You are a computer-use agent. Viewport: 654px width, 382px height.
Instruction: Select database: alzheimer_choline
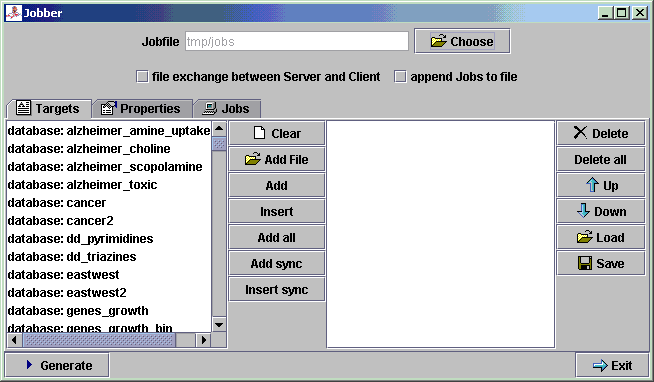pos(109,149)
